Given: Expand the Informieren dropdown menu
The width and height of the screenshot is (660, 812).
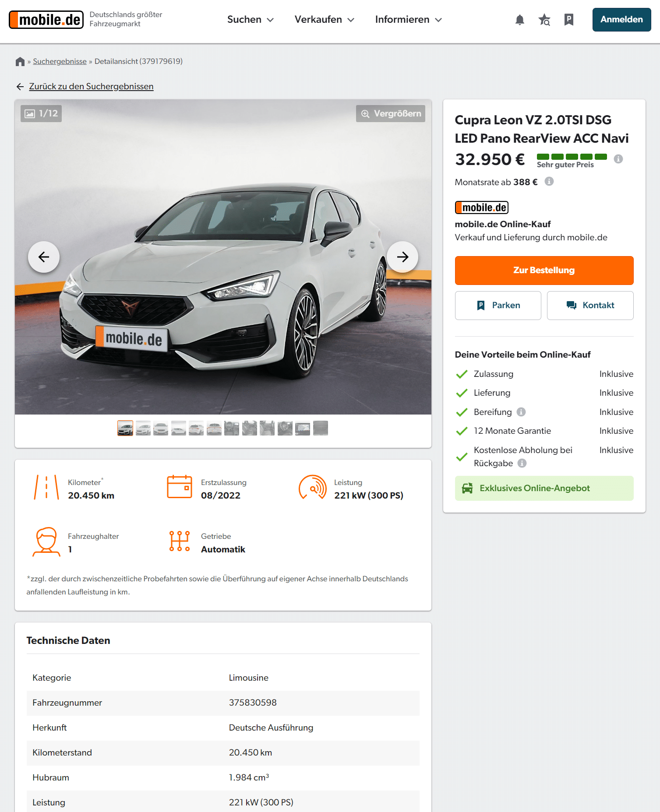Looking at the screenshot, I should 409,20.
